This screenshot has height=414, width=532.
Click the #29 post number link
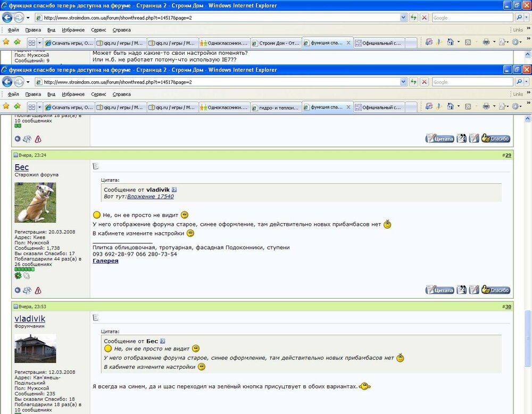coord(508,155)
